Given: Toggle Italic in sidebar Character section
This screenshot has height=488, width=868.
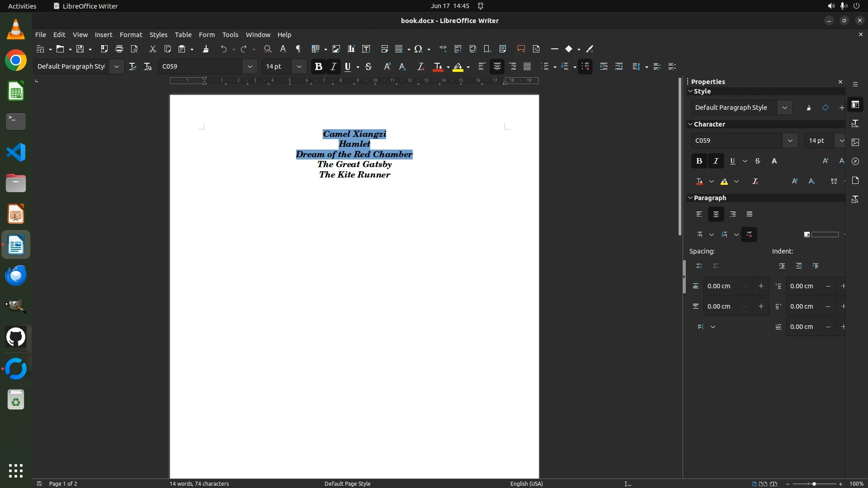Looking at the screenshot, I should [716, 161].
